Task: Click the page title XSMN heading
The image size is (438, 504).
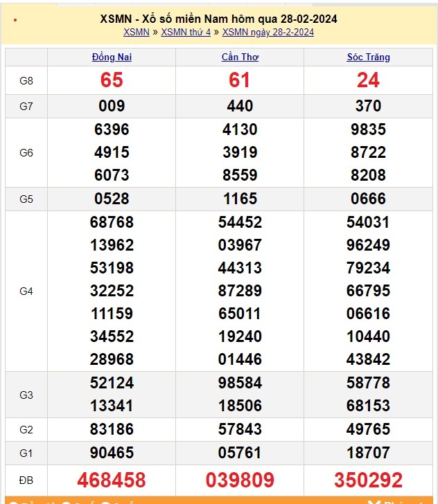Action: tap(218, 19)
